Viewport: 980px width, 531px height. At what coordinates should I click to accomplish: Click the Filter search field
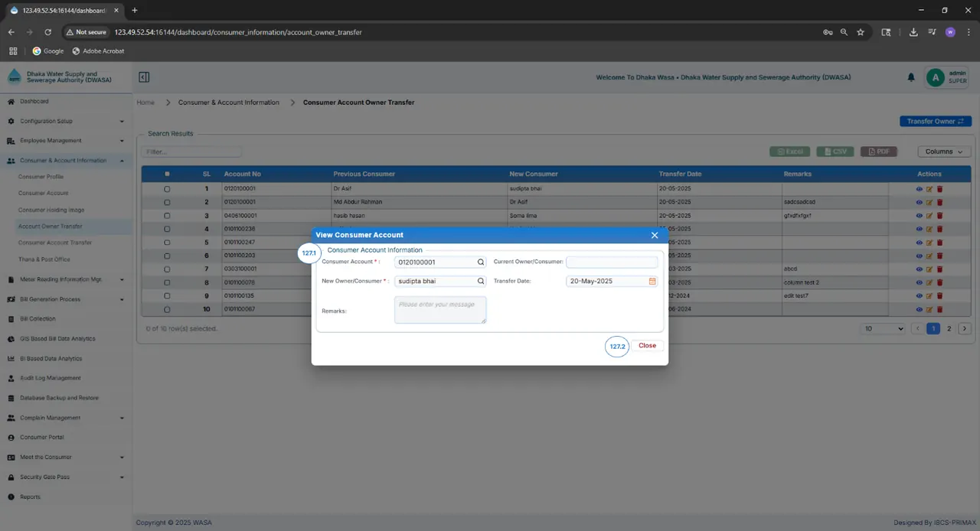(191, 151)
